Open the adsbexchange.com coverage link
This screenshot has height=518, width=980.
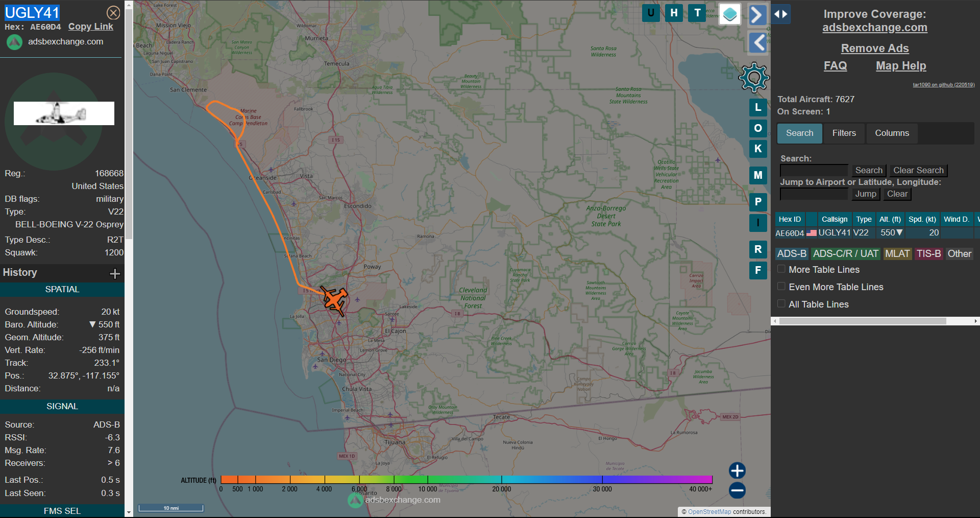[x=875, y=28]
